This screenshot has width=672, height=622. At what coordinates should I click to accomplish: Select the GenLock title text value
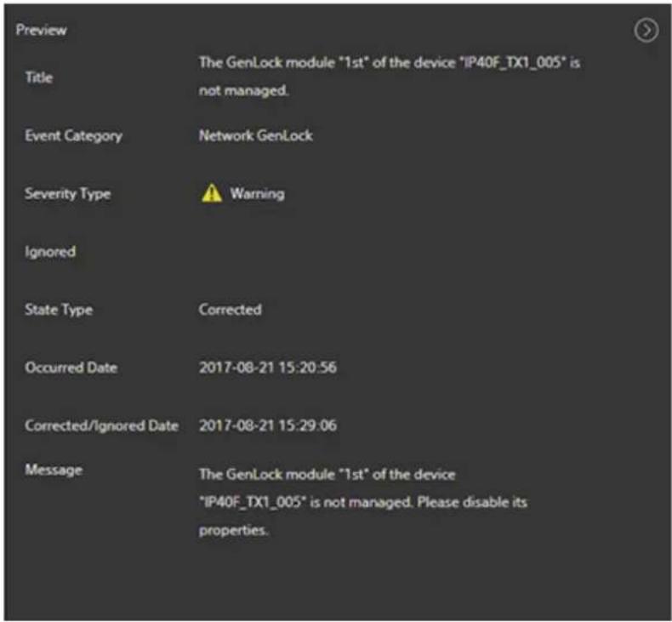coord(390,77)
